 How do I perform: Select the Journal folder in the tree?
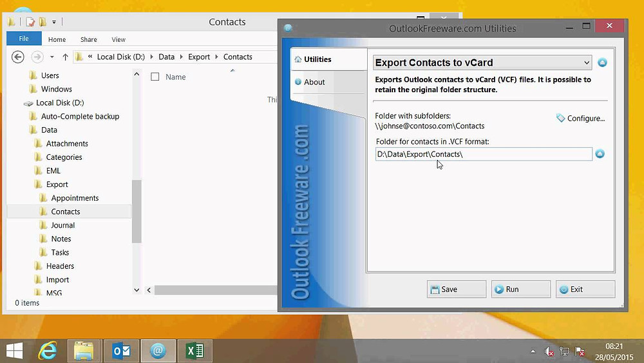62,225
